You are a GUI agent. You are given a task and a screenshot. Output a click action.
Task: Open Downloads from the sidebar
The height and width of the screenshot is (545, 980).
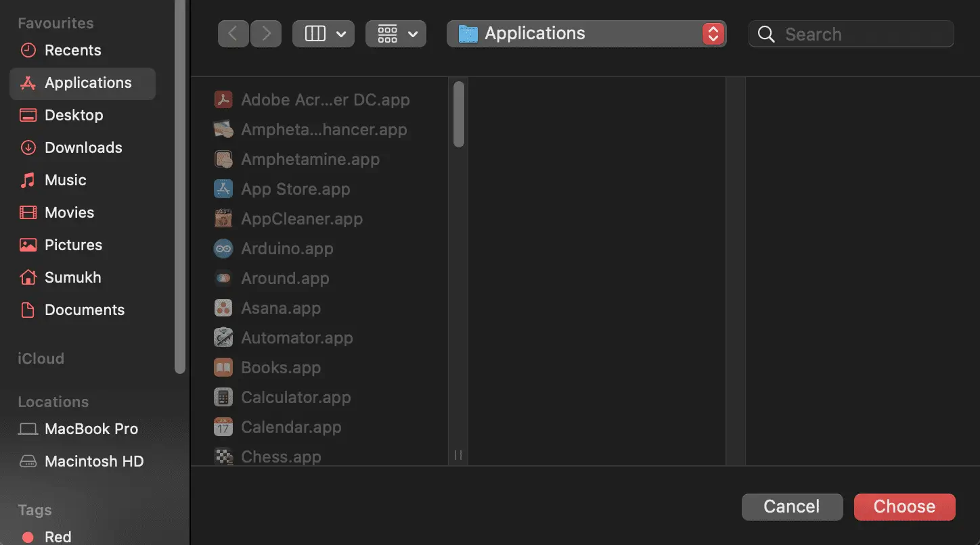[x=83, y=148]
